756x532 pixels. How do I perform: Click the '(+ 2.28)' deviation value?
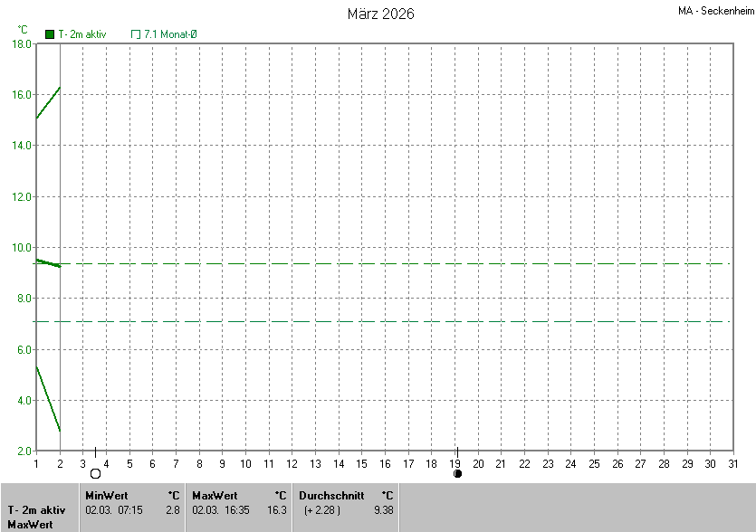click(322, 510)
